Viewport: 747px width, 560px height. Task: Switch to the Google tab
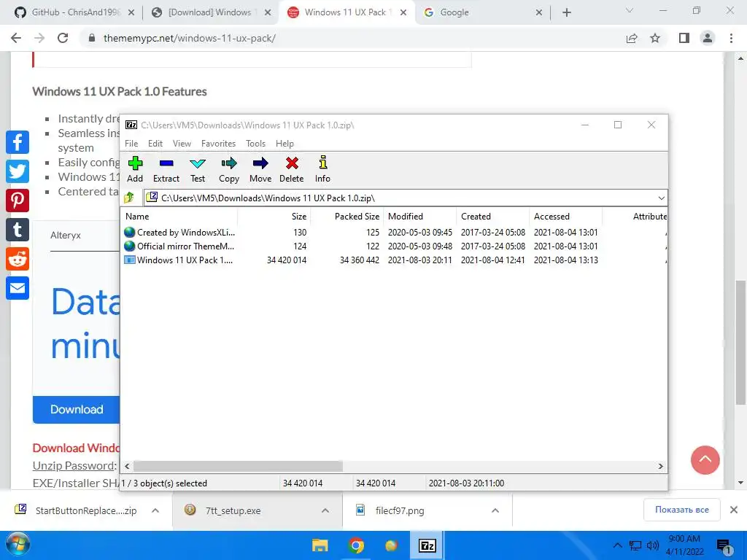[x=484, y=12]
